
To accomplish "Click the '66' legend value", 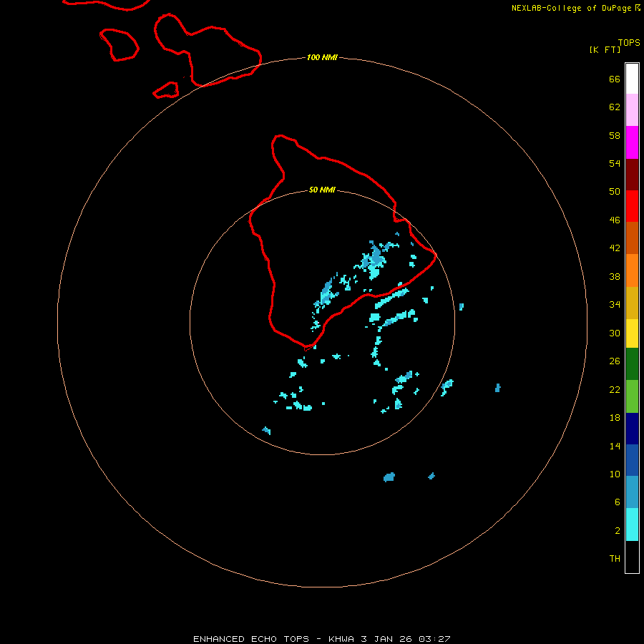I will pyautogui.click(x=615, y=79).
